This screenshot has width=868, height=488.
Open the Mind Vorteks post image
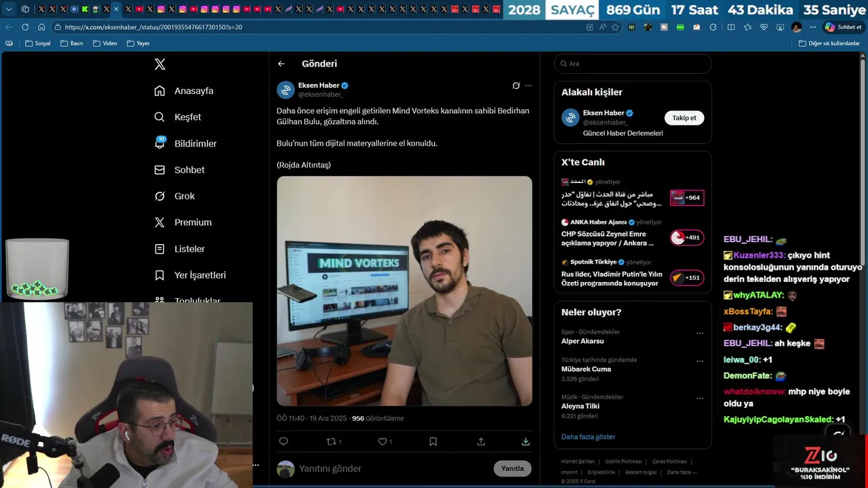pyautogui.click(x=404, y=291)
